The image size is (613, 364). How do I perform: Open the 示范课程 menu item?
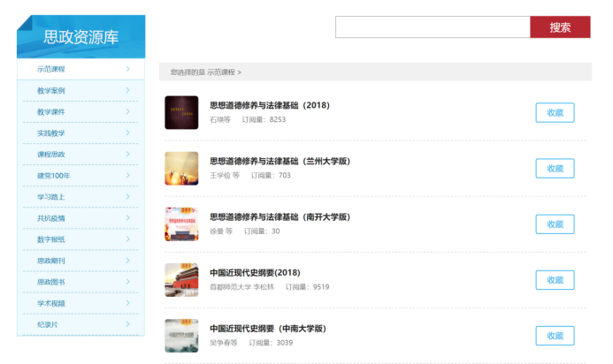pyautogui.click(x=80, y=69)
